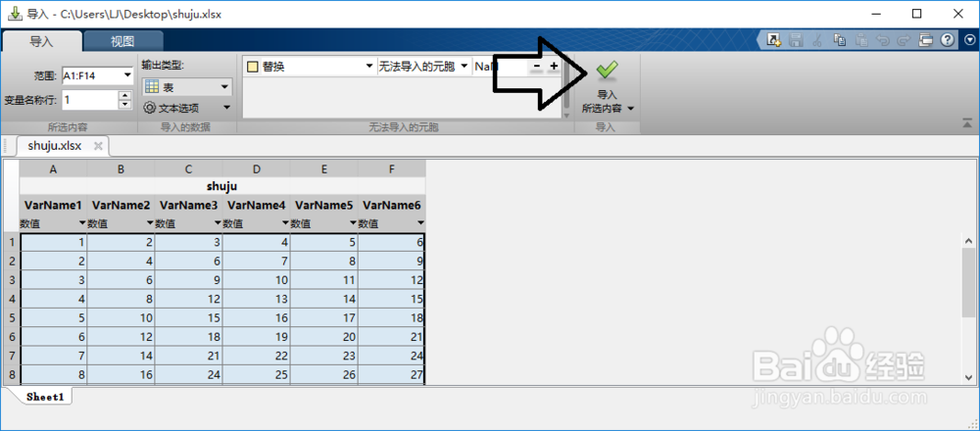The image size is (980, 431).
Task: Click the new shortcut icon in quick access toolbar
Action: point(774,40)
